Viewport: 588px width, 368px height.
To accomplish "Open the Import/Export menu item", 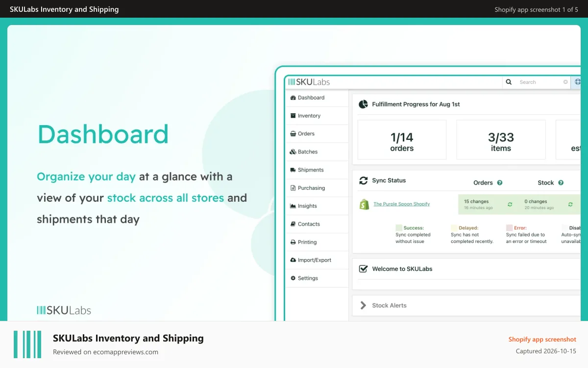I will click(x=317, y=260).
